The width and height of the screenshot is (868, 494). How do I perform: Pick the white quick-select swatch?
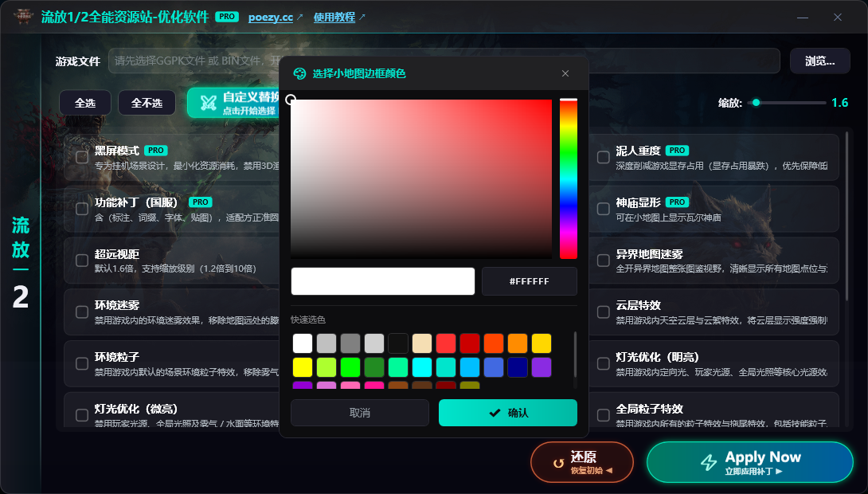coord(303,343)
